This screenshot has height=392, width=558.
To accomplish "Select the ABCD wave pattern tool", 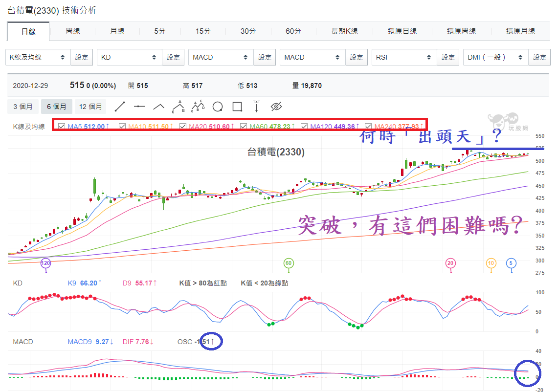I will coord(198,106).
